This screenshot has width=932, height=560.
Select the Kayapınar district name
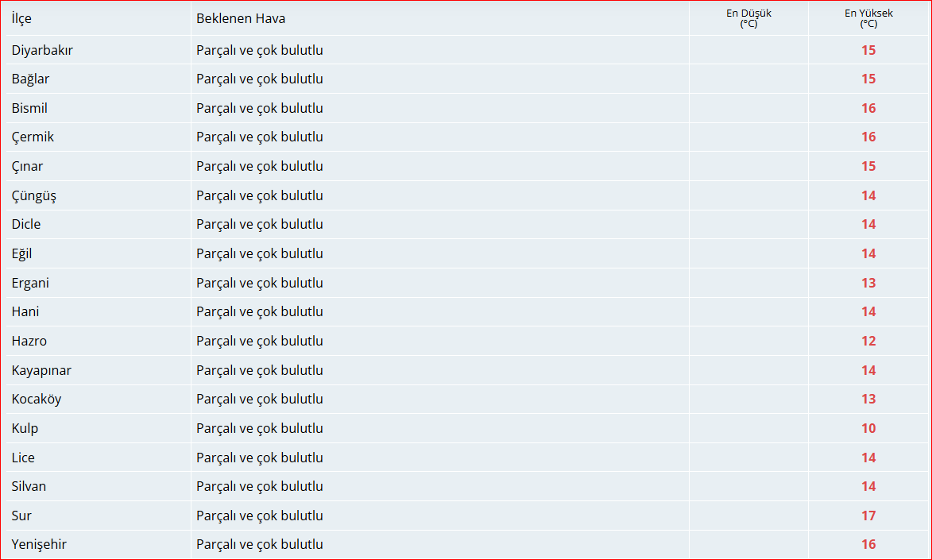click(x=41, y=370)
